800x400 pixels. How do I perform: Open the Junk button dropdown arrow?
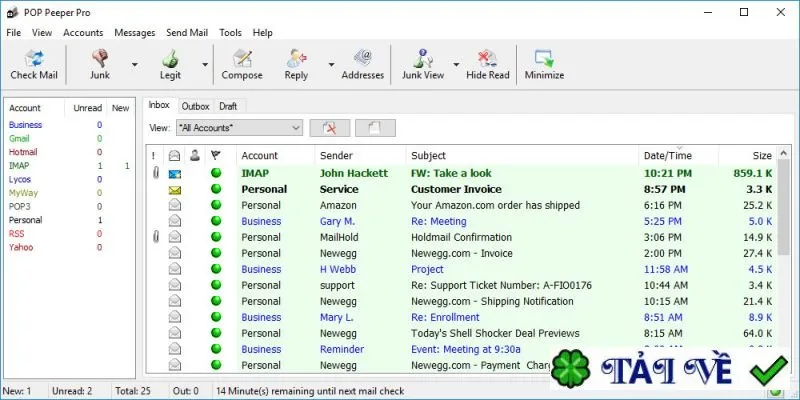point(135,64)
